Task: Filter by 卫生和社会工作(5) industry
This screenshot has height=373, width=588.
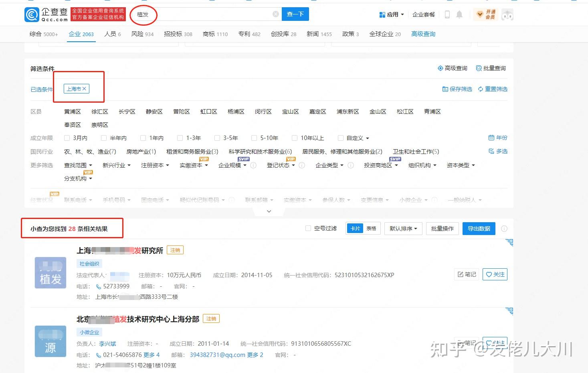Action: pyautogui.click(x=416, y=152)
